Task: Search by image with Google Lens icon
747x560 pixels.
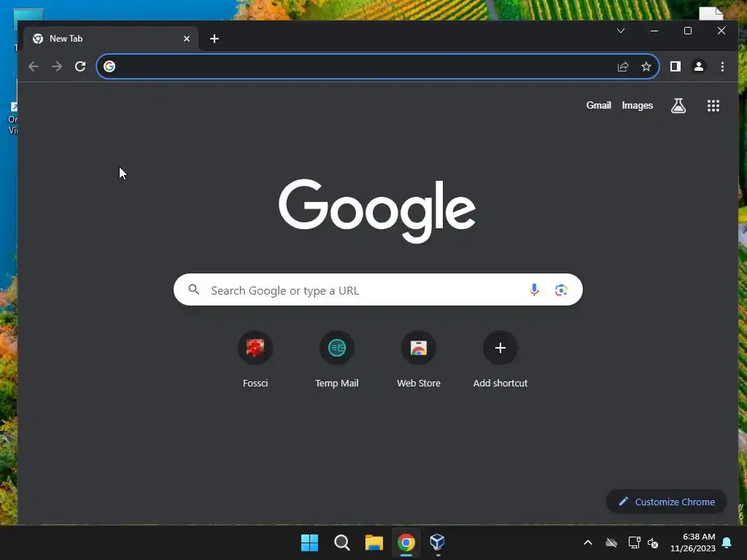Action: (561, 289)
